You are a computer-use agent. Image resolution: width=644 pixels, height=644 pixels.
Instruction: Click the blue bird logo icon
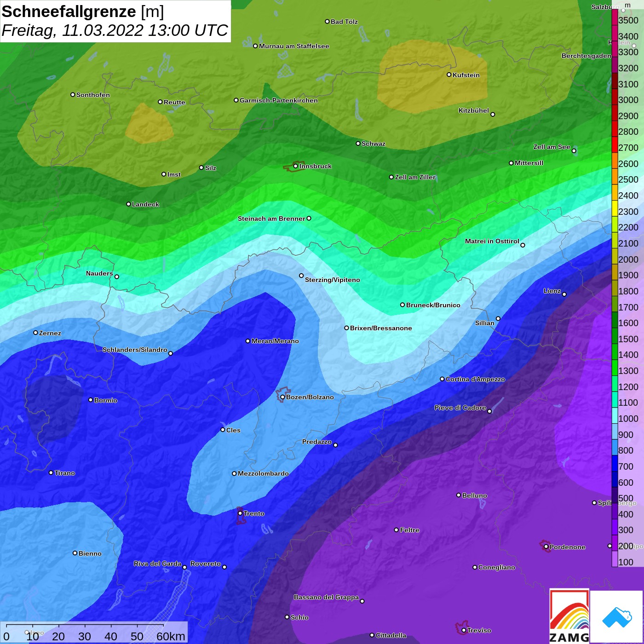617,617
